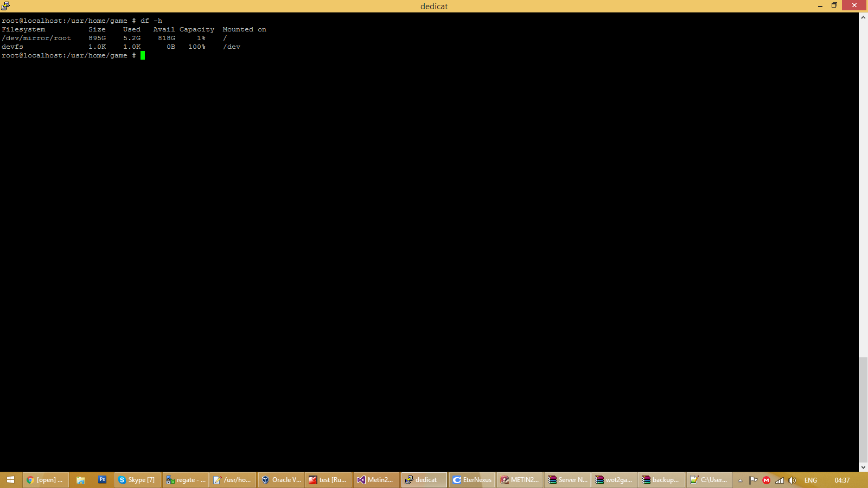Open the test [Ru... taskbar window
868x488 pixels.
point(328,480)
